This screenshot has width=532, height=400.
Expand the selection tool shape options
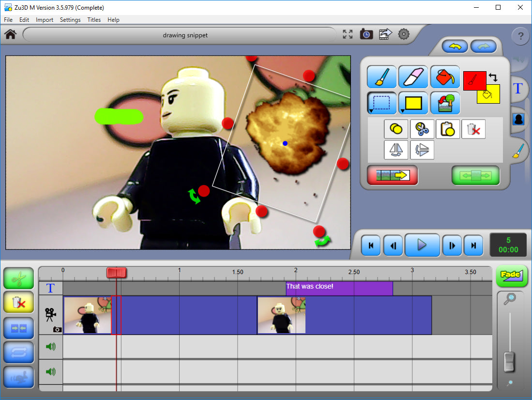point(371,111)
